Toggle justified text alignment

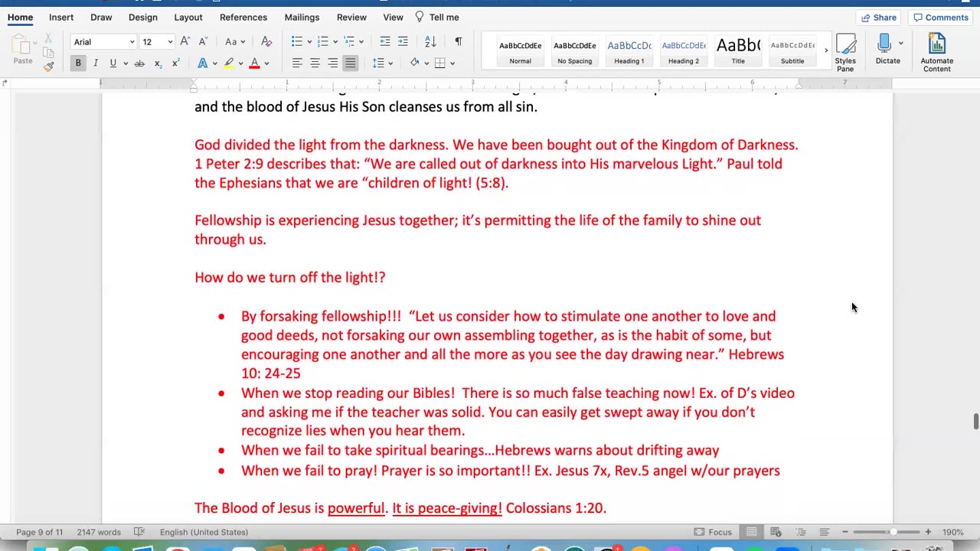(x=350, y=63)
